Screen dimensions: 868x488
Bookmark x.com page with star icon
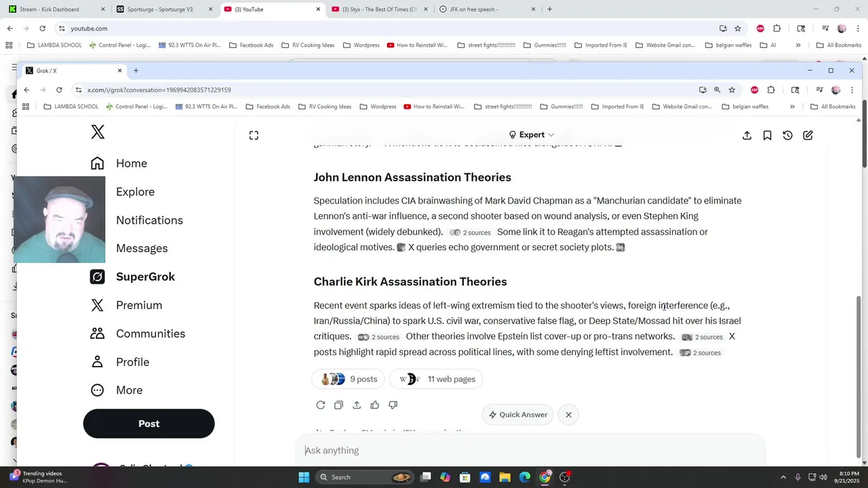[732, 89]
